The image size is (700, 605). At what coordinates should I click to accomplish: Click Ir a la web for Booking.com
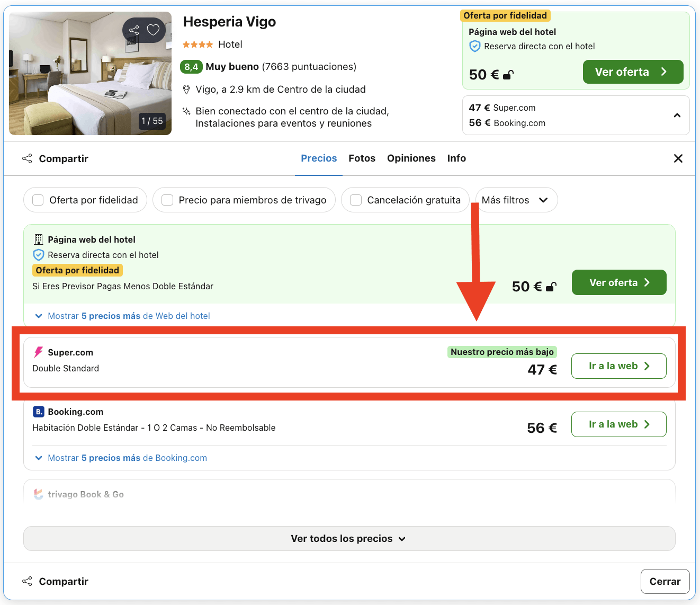[x=619, y=424]
